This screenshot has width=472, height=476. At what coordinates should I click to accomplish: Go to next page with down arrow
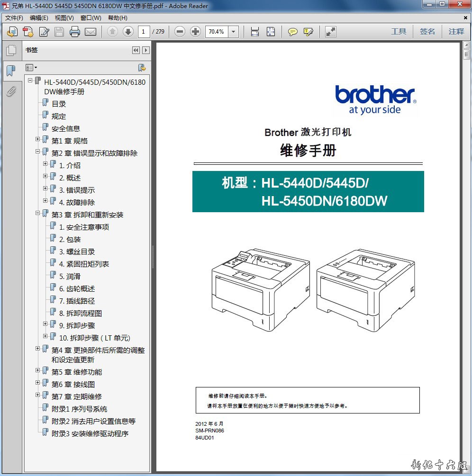128,32
